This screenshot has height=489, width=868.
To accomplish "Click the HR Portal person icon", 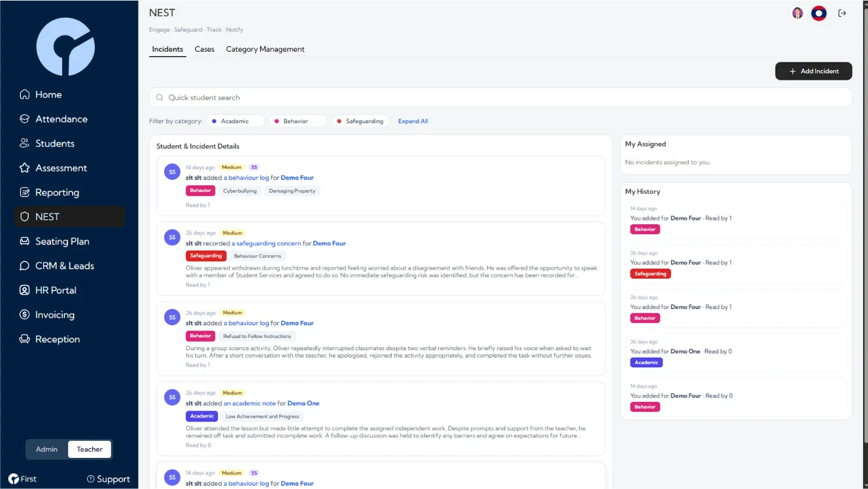I will (25, 290).
